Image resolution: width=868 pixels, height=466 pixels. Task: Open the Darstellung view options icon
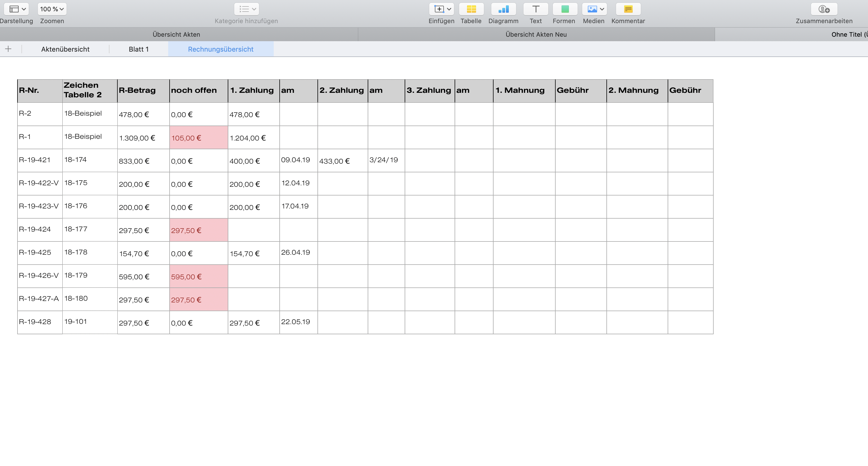pos(16,9)
